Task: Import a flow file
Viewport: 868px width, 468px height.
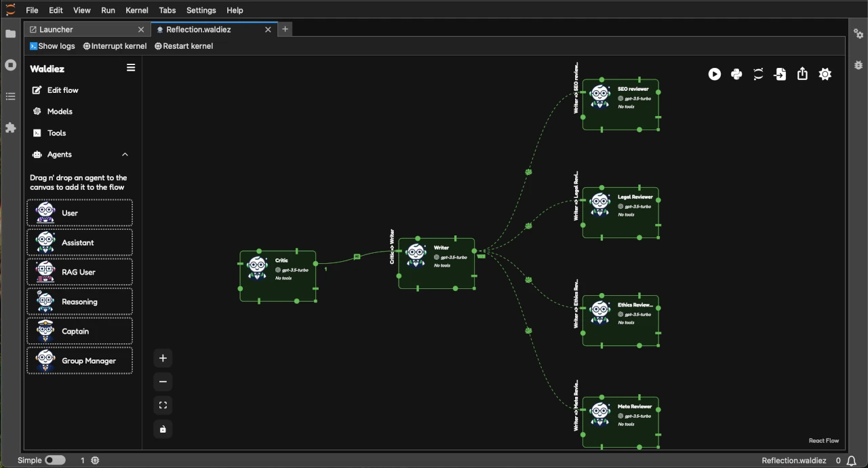Action: point(780,74)
